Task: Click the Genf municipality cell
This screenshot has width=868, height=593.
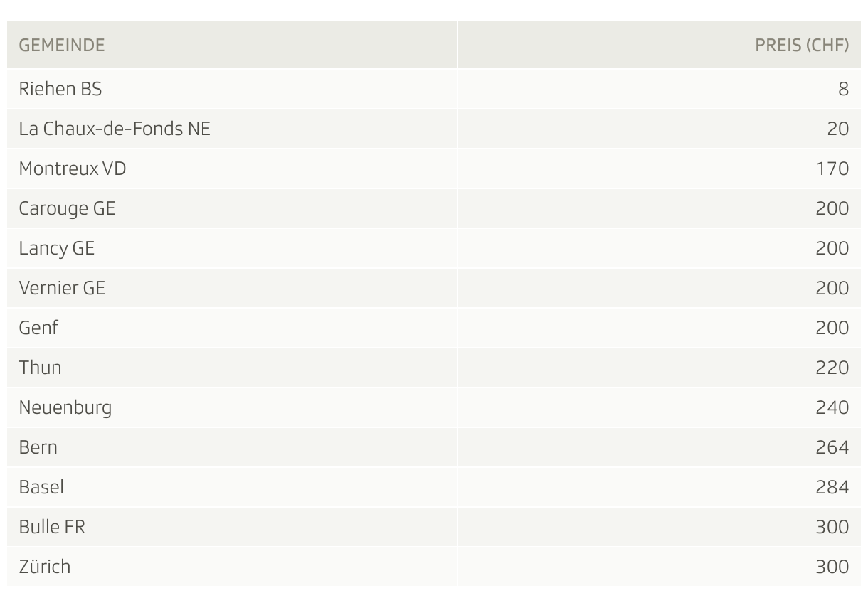Action: pyautogui.click(x=38, y=328)
